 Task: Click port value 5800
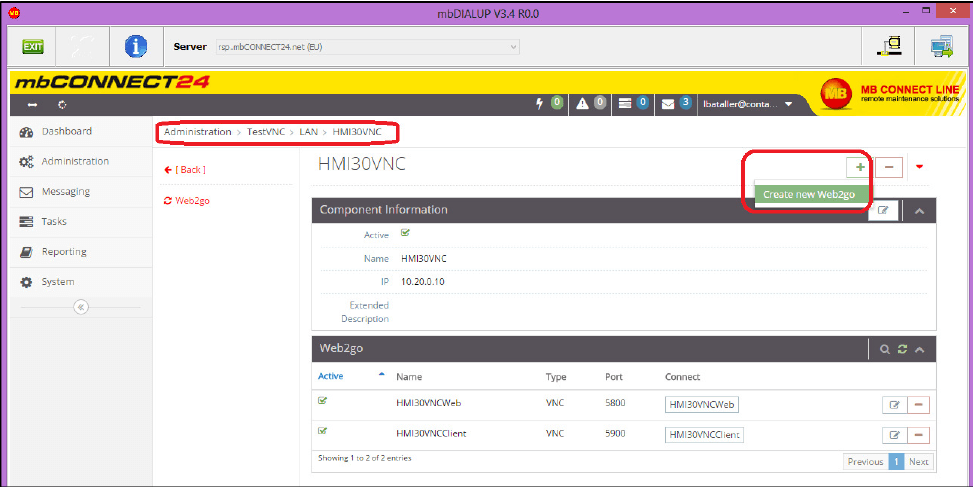pos(615,403)
